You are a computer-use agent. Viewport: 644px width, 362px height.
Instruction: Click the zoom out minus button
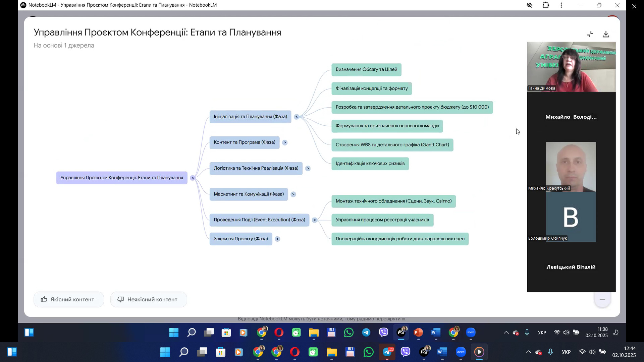[x=602, y=299]
